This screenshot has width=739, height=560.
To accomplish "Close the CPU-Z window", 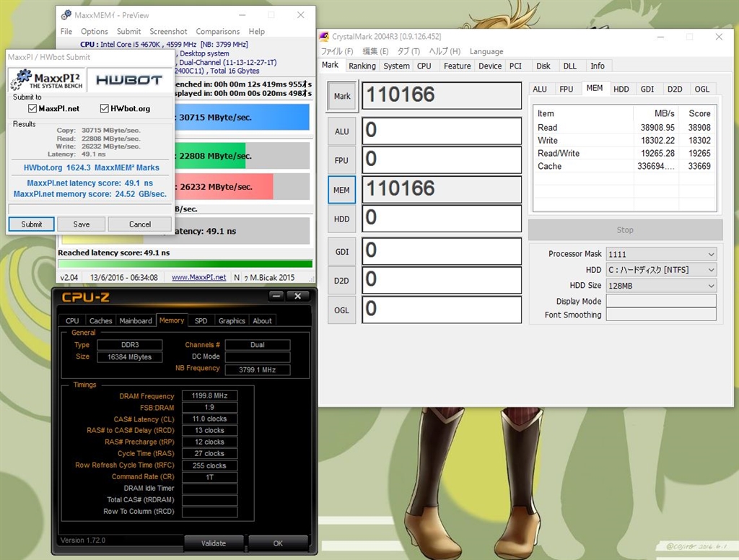I will tap(298, 296).
